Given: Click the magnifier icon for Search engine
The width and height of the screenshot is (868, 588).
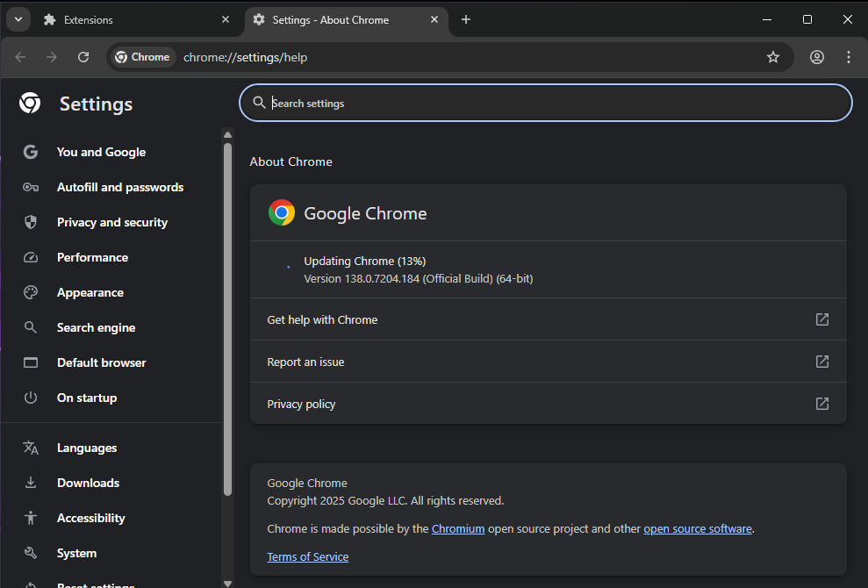Looking at the screenshot, I should [x=31, y=327].
